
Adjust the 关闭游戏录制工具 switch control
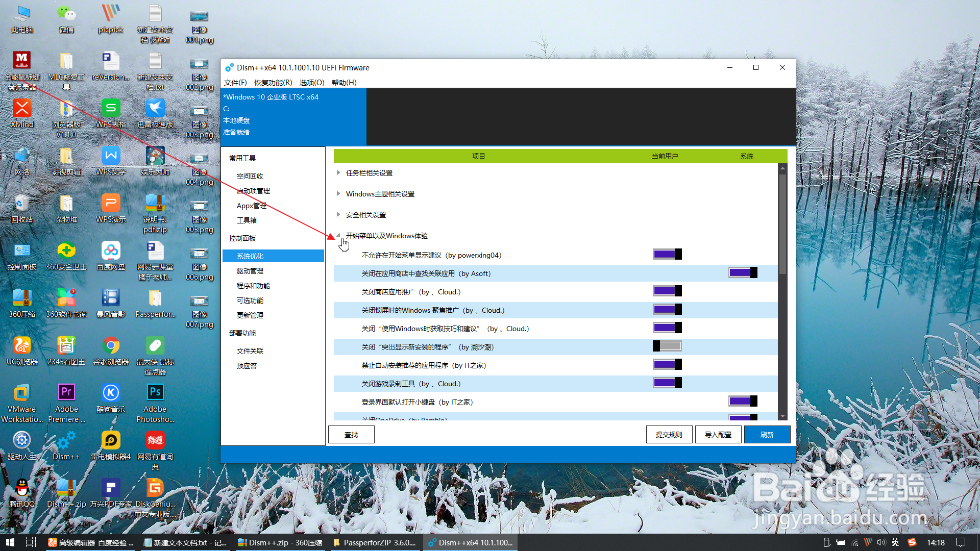667,382
